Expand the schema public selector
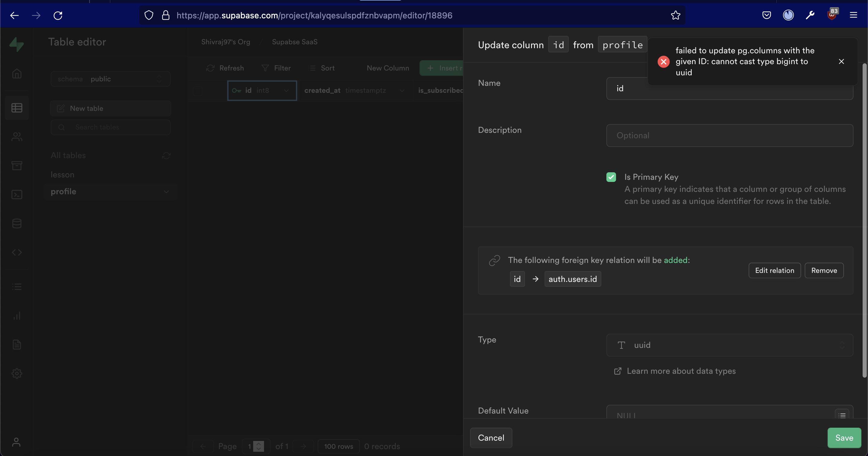Screen dimensions: 868x456 [110, 79]
